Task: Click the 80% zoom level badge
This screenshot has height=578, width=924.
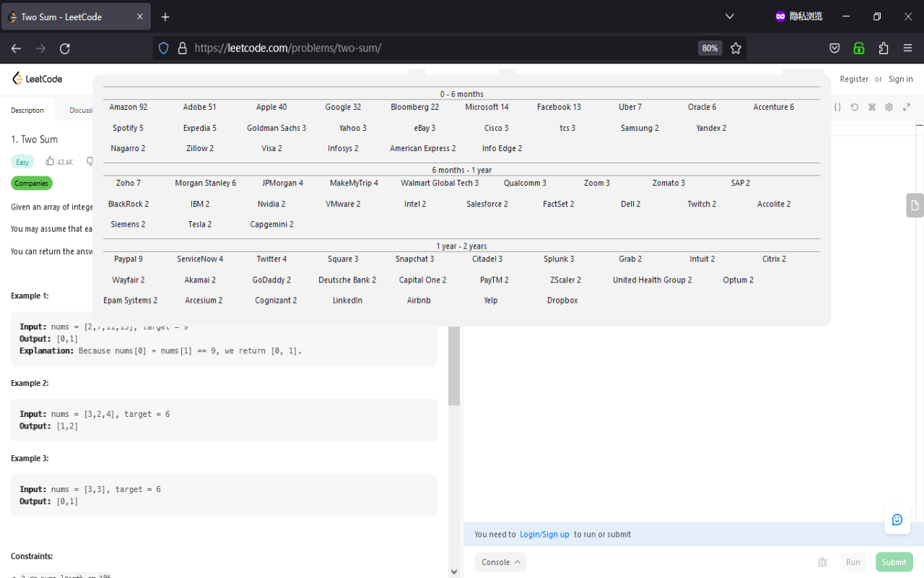Action: [x=710, y=48]
